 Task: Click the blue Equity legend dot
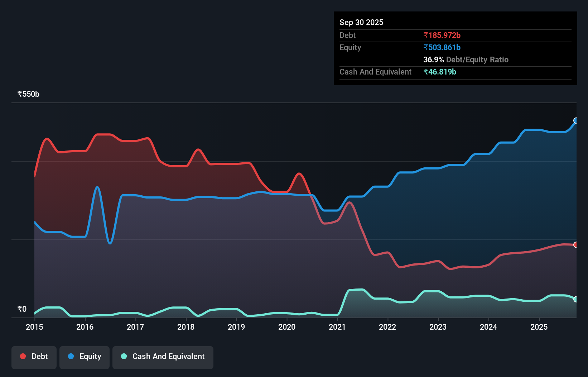click(x=71, y=356)
